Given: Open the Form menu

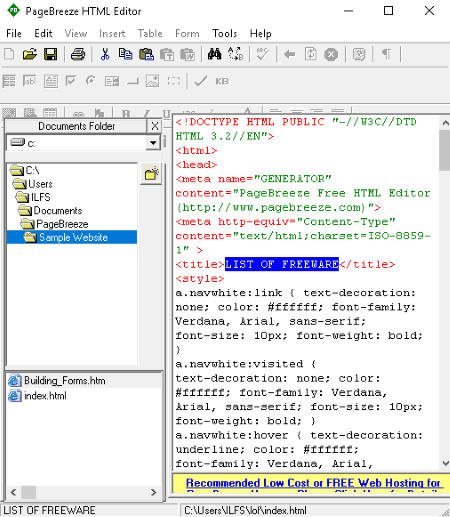Looking at the screenshot, I should point(187,33).
